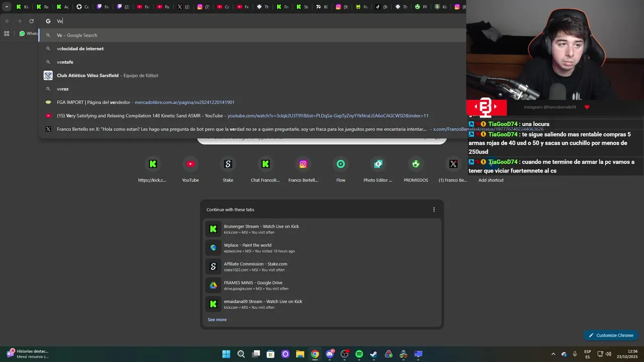Open the PROMIEDOS shortcut tile
Image resolution: width=644 pixels, height=362 pixels.
coord(416,169)
